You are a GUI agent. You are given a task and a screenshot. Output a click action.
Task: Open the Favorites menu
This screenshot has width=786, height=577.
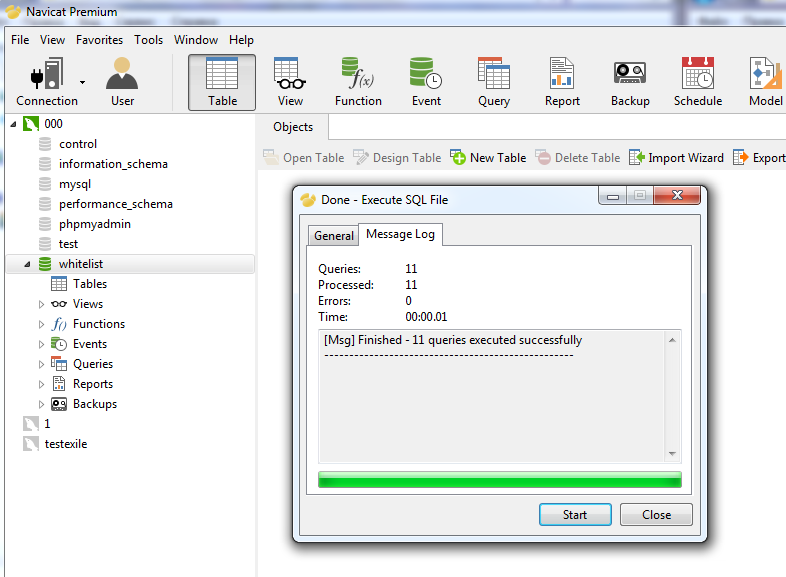[99, 40]
